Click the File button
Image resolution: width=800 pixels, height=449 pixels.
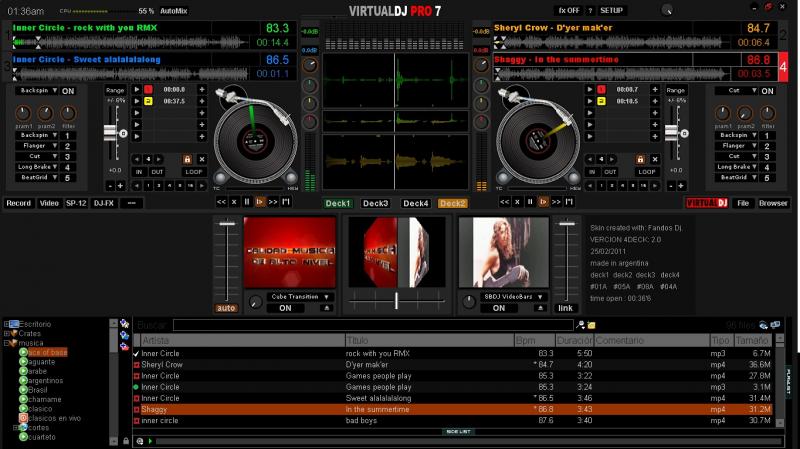coord(743,203)
